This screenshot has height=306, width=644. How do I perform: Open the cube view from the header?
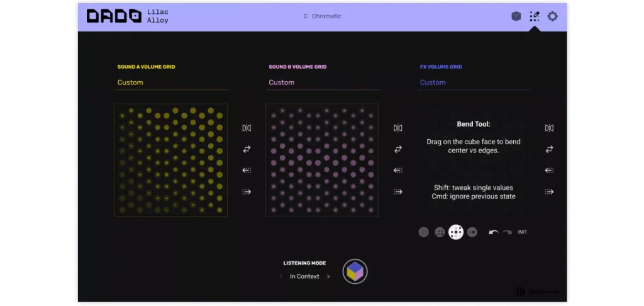tap(516, 16)
